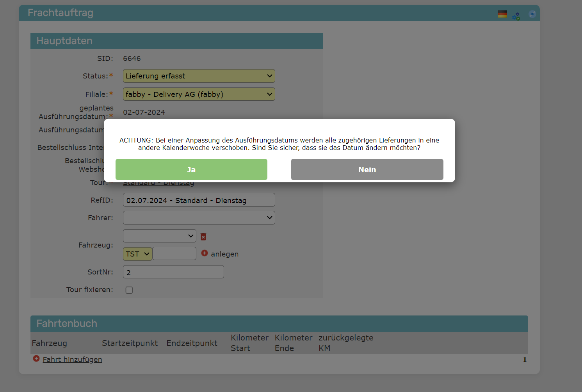Screen dimensions: 582x392
Task: Confirm the date change with Ja
Action: tap(191, 169)
